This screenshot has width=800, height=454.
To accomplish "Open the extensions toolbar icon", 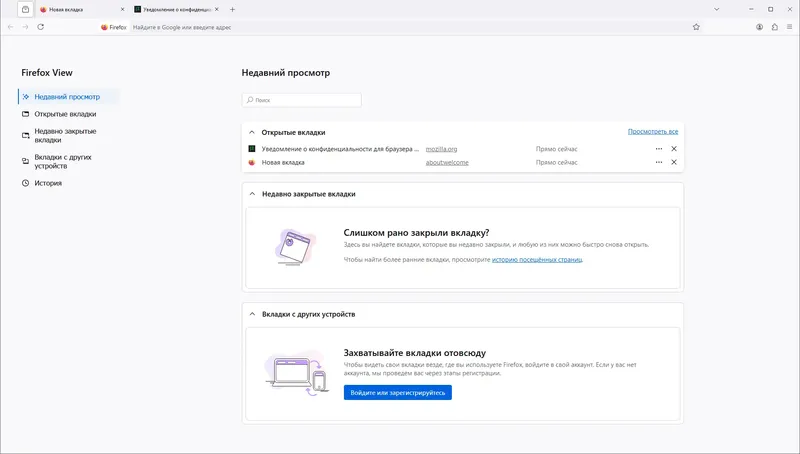I will point(775,27).
